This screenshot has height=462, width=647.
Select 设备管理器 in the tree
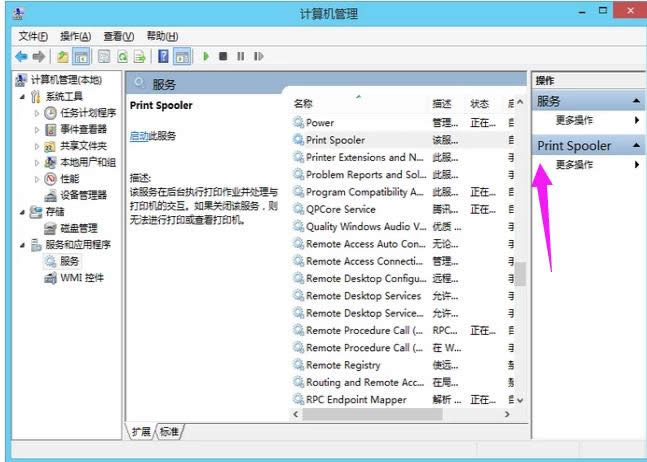coord(83,195)
